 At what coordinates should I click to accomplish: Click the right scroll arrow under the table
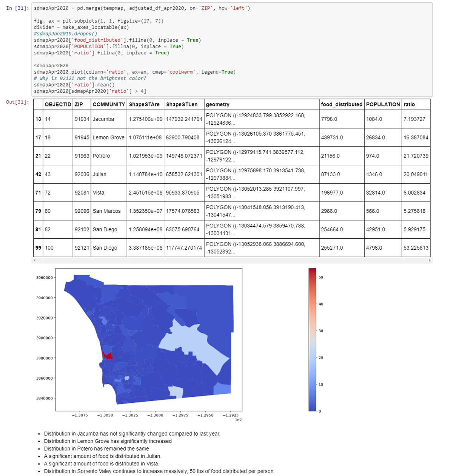[x=430, y=260]
